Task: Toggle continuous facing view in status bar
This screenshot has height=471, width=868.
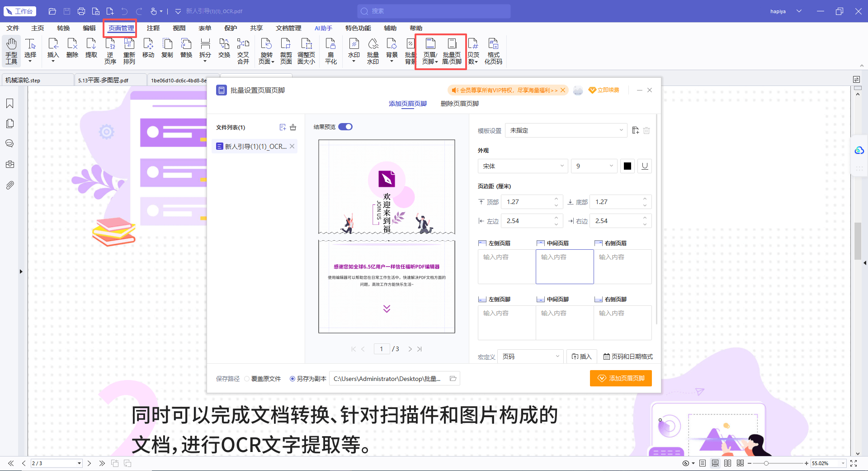Action: [740, 463]
